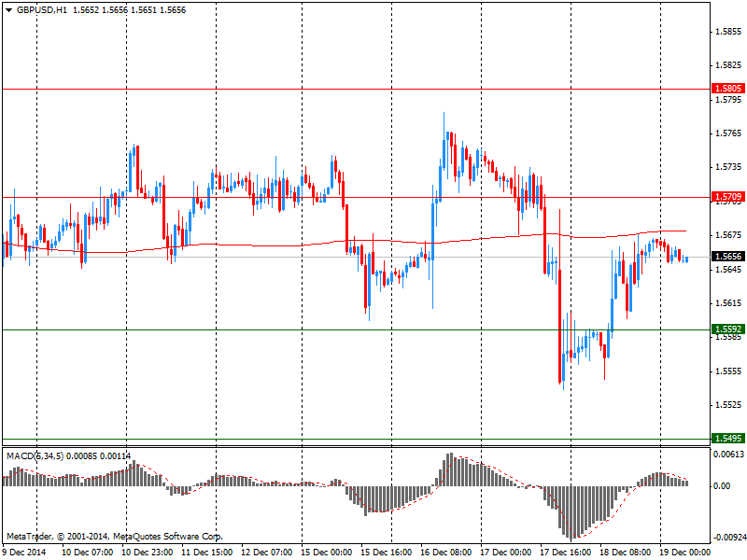Click the 17 Dec 16:00 time axis label
This screenshot has height=560, width=747.
pyautogui.click(x=566, y=552)
